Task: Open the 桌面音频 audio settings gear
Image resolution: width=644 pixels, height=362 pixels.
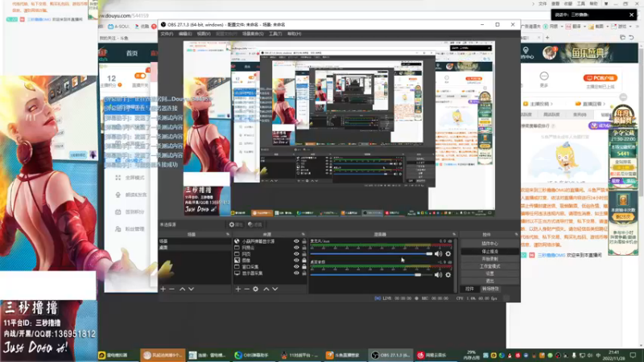Action: click(x=448, y=274)
